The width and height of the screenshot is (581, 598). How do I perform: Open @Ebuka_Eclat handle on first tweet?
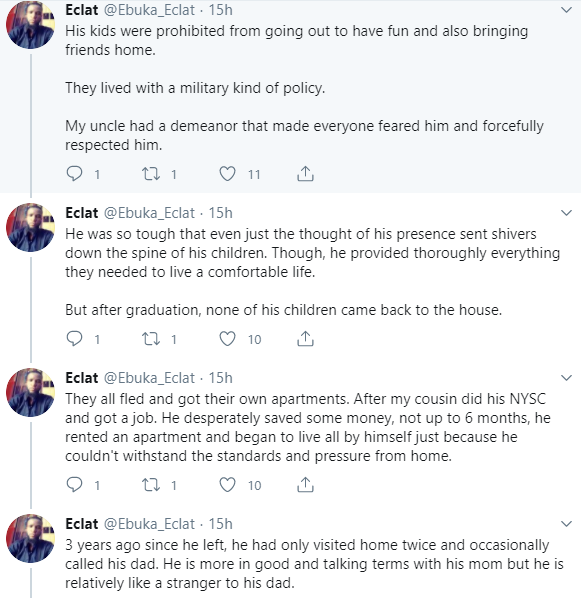click(150, 10)
